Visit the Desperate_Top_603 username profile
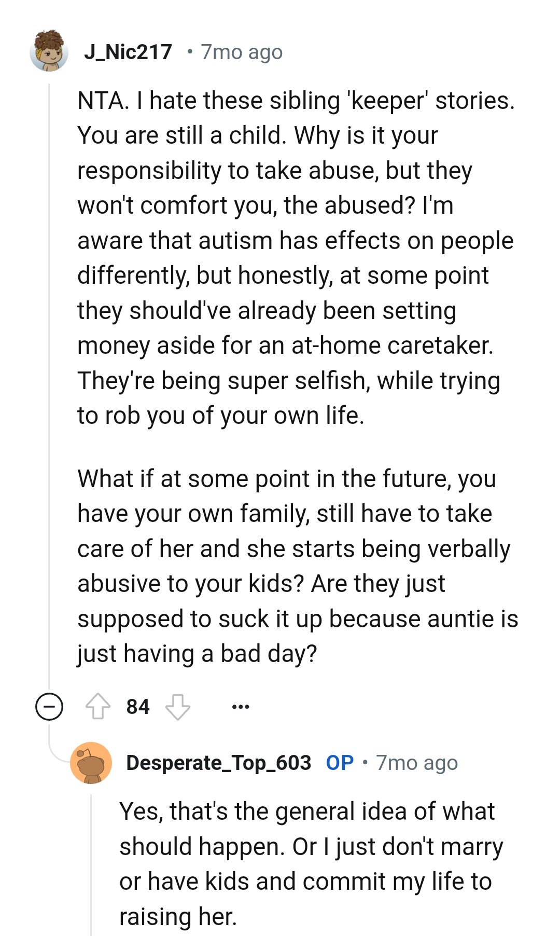560x936 pixels. [218, 763]
